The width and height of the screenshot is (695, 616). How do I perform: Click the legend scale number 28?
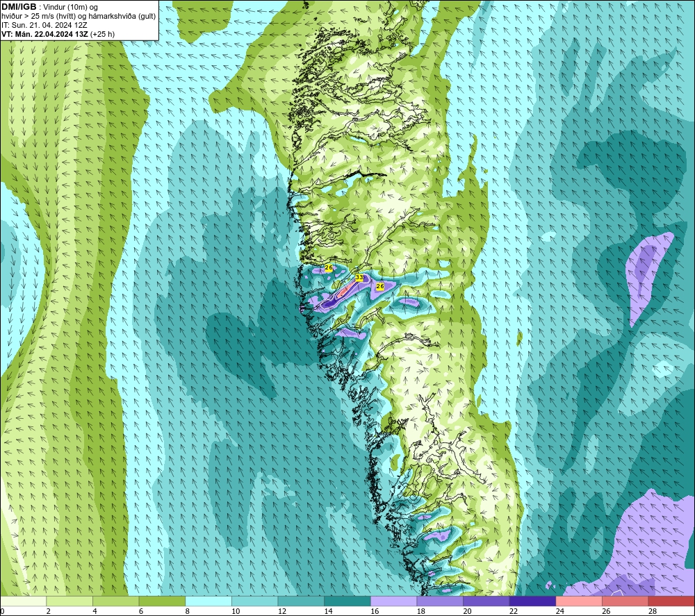653,612
